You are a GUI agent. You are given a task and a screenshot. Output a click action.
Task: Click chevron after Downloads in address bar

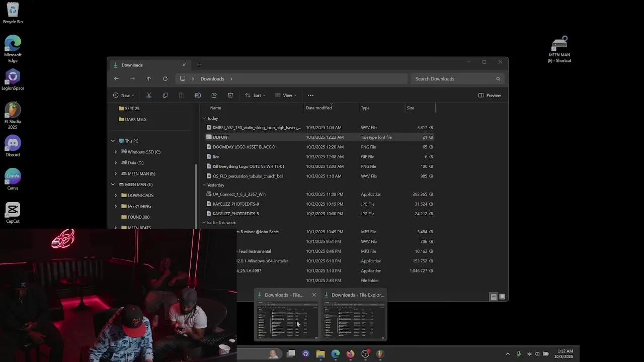point(231,79)
